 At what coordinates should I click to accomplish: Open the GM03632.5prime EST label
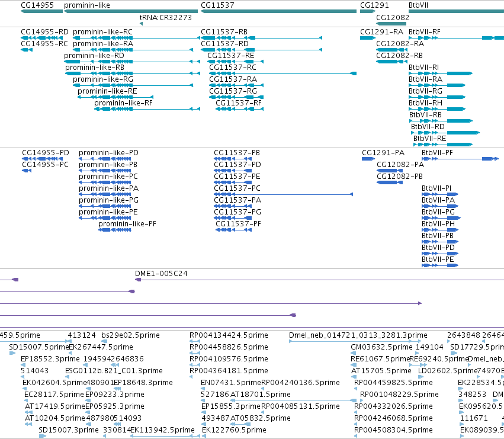(x=381, y=347)
